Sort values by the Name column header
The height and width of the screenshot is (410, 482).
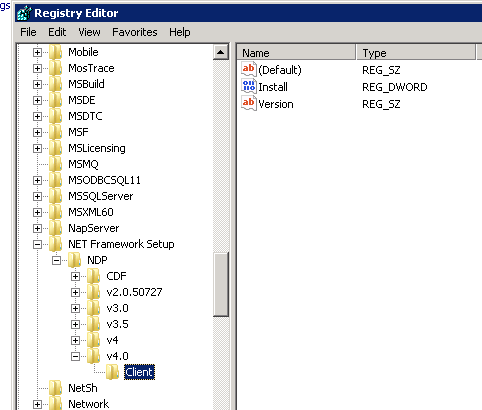[296, 53]
